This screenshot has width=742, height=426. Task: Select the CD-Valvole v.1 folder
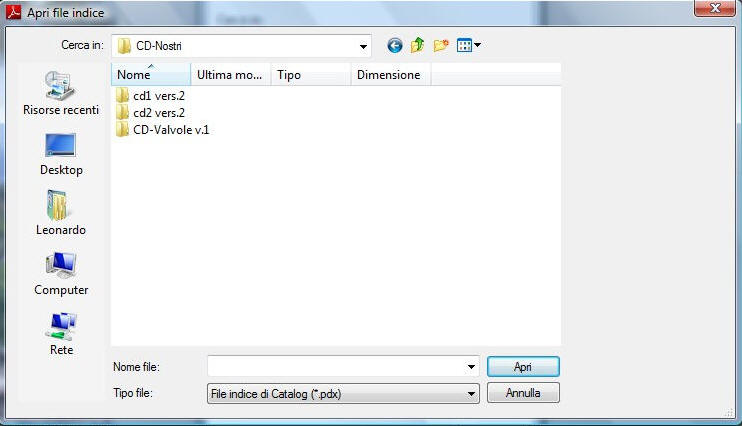coord(162,130)
